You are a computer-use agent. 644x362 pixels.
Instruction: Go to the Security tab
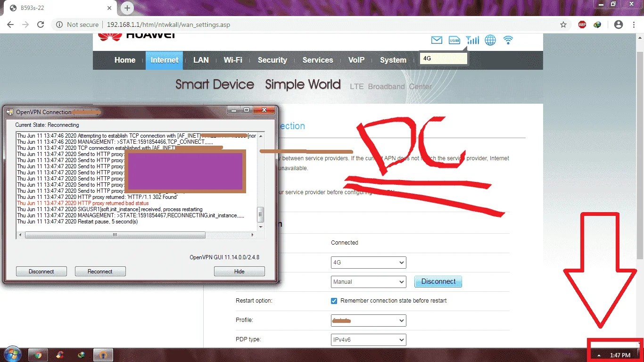click(272, 60)
